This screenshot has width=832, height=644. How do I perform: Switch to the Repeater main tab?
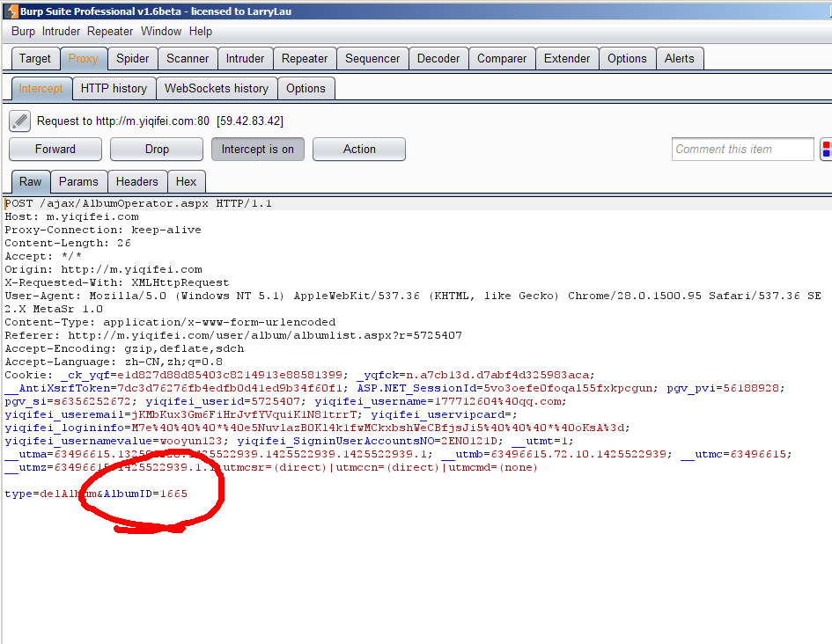(x=305, y=58)
